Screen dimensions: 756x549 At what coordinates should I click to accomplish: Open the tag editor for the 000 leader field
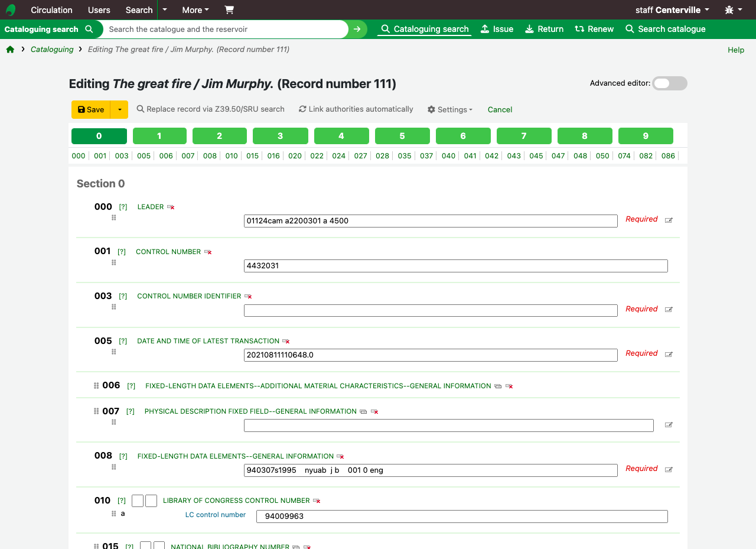(669, 220)
